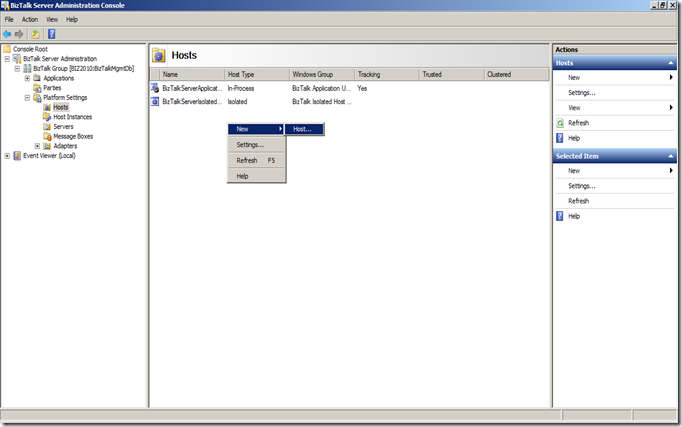Click the BizTalkServerApplication host row icon
This screenshot has width=682, height=427.
click(155, 88)
